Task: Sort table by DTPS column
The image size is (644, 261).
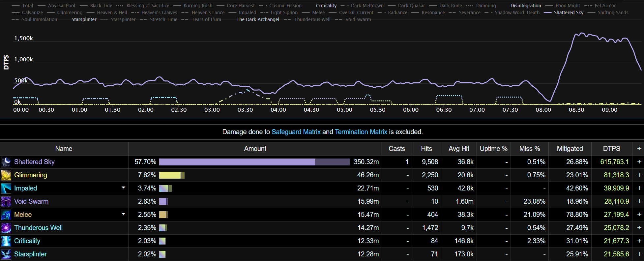Action: tap(612, 149)
